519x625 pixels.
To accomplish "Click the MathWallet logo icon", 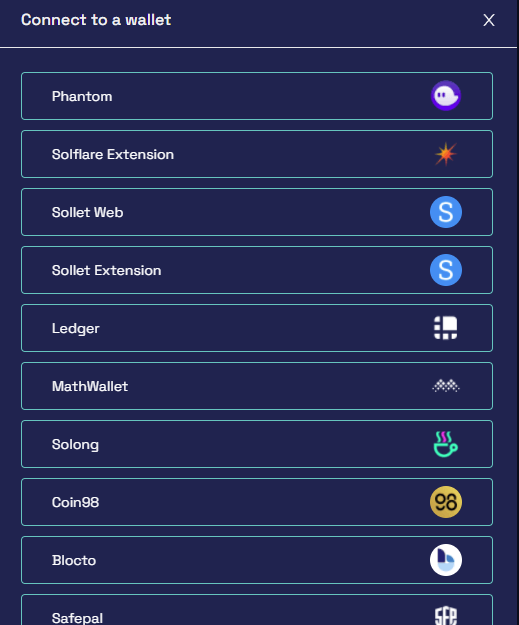I will (446, 386).
